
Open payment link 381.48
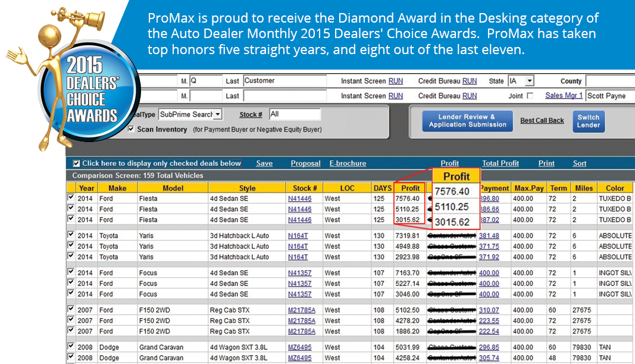(x=489, y=236)
